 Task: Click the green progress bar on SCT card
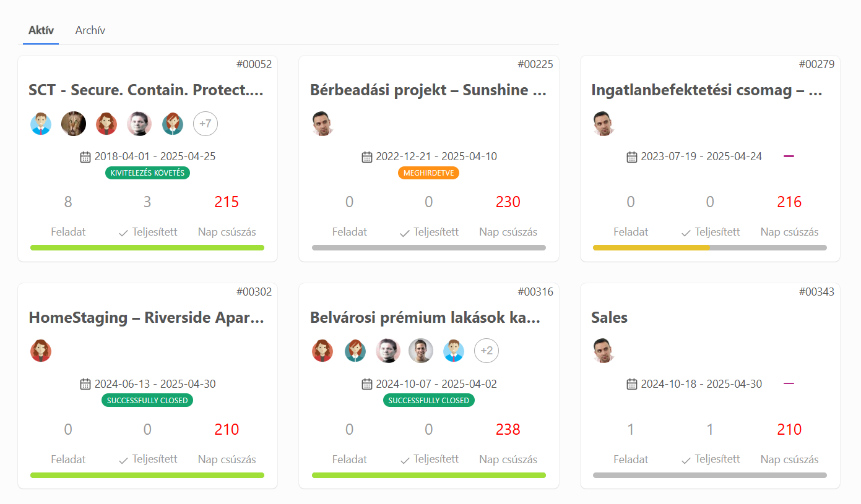coord(147,247)
